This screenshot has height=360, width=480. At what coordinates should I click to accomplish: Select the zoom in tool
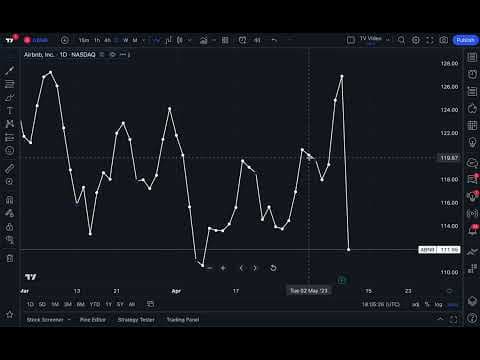(x=10, y=182)
